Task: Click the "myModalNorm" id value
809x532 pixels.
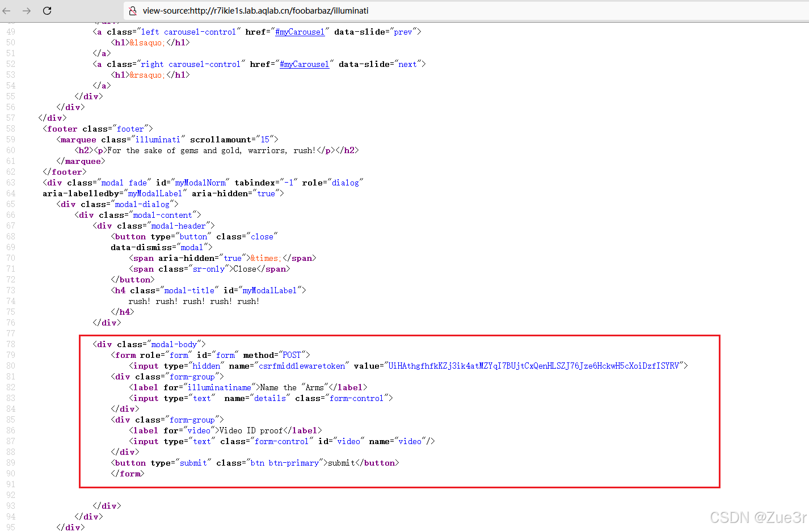Action: pos(200,183)
